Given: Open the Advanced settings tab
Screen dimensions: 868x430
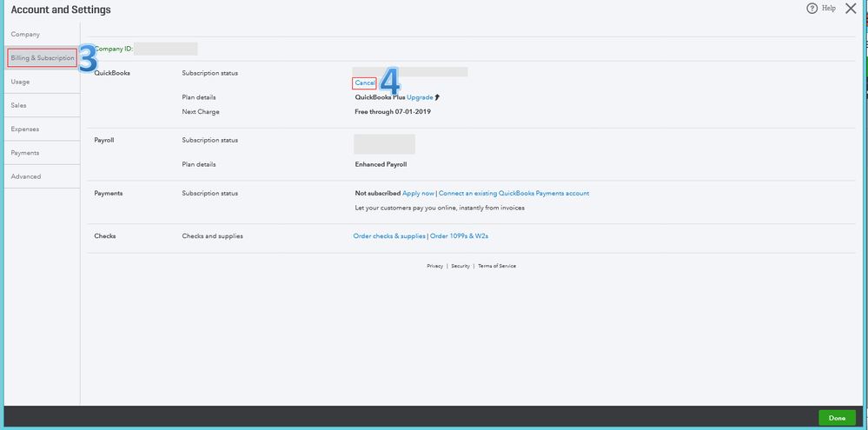Looking at the screenshot, I should 26,176.
